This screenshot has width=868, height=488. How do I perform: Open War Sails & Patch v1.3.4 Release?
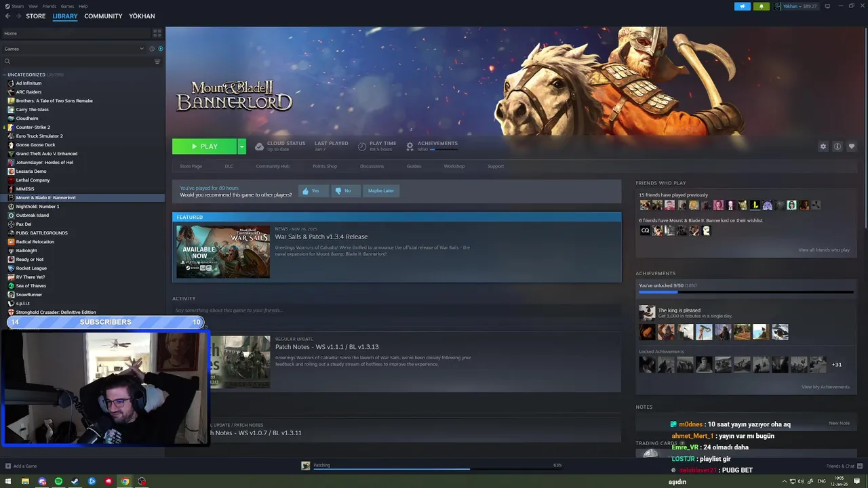[x=321, y=237]
